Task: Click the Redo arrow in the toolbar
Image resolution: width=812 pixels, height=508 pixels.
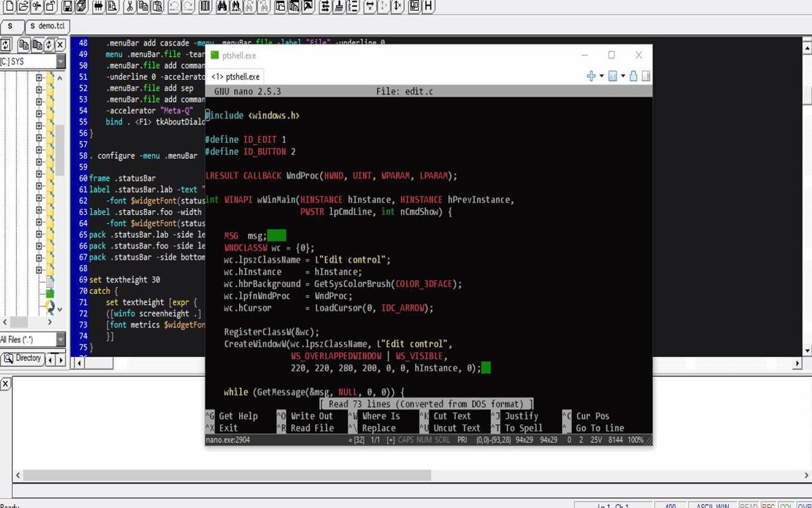Action: [x=188, y=7]
